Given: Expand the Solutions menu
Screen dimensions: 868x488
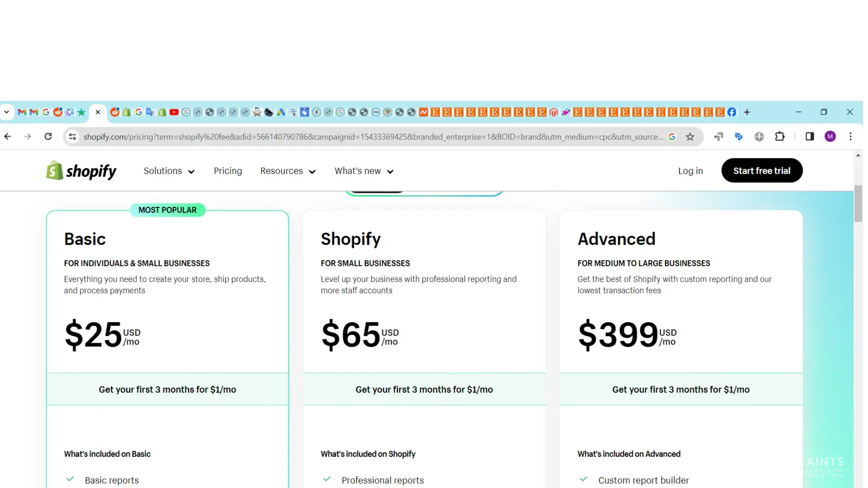Looking at the screenshot, I should [x=169, y=171].
